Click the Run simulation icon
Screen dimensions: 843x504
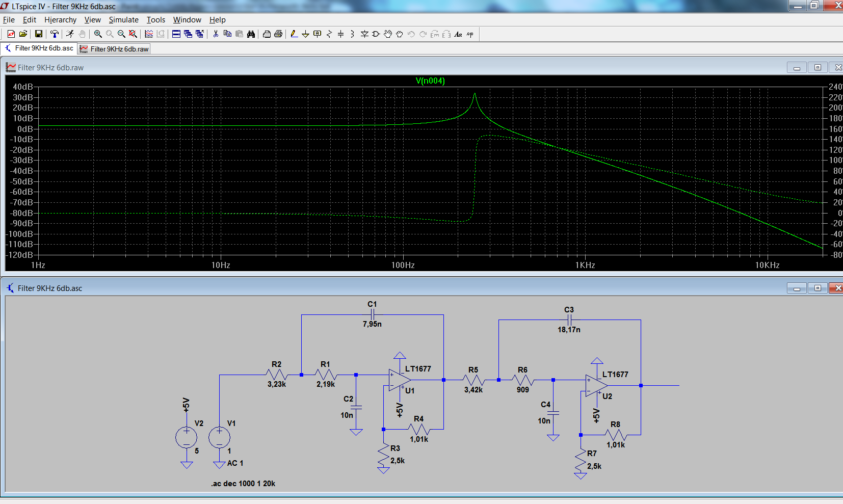[70, 34]
